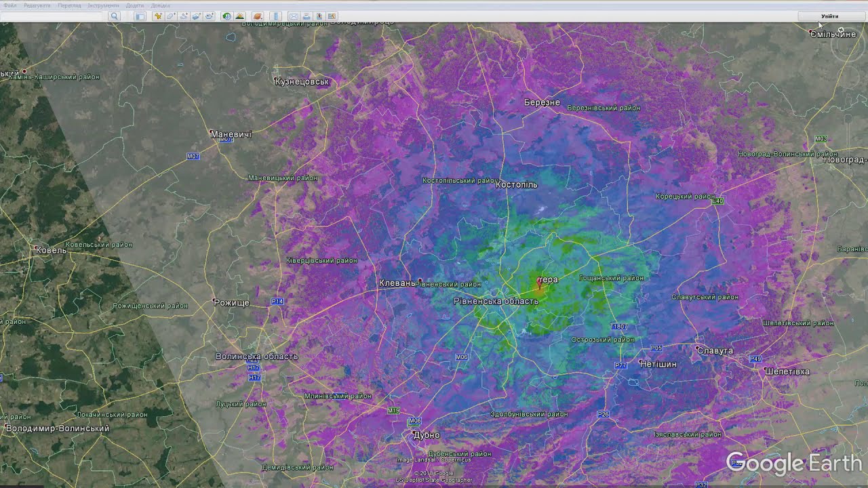Click the search magnifier button
The height and width of the screenshot is (488, 868).
click(115, 16)
